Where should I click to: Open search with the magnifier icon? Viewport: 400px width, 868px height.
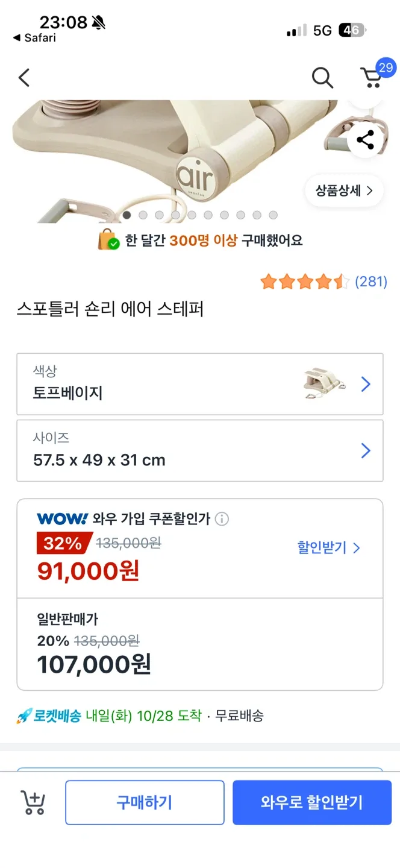(x=322, y=78)
